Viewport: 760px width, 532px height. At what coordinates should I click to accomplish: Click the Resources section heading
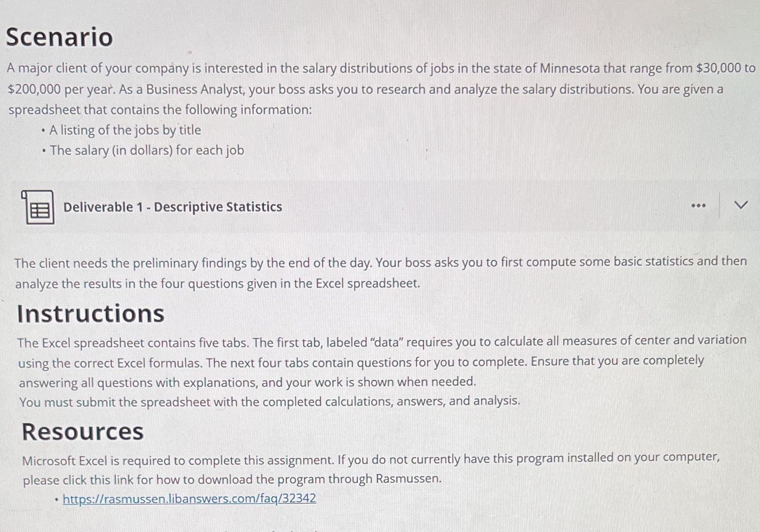tap(83, 431)
